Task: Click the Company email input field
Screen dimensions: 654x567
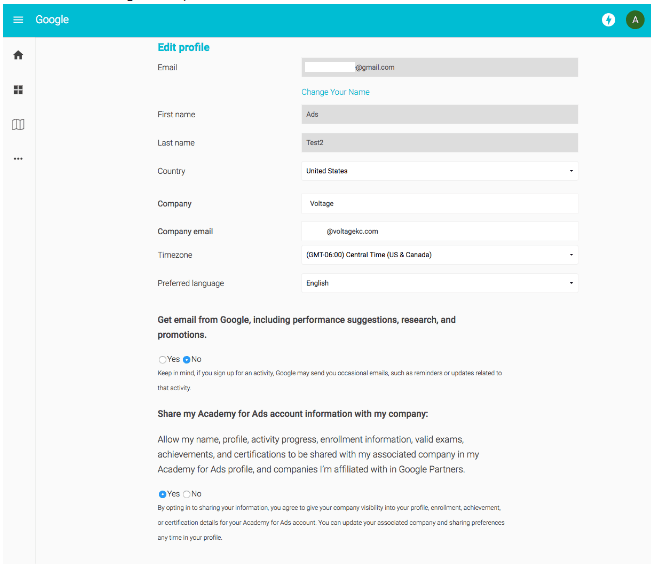Action: tap(440, 232)
